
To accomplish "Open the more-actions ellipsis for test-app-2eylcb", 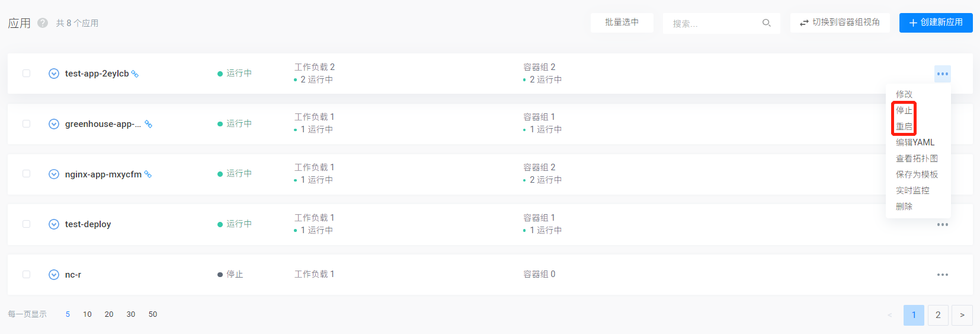I will [942, 74].
